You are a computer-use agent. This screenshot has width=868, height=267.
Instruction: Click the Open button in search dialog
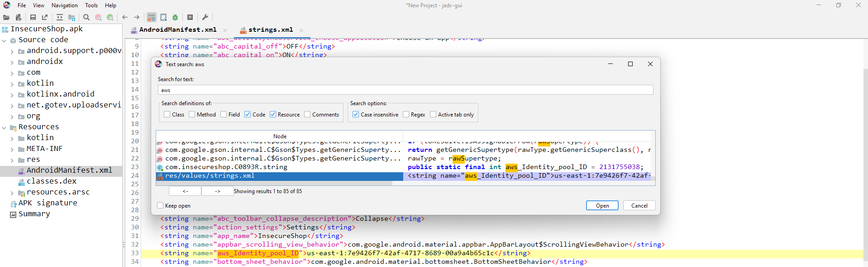(x=602, y=206)
